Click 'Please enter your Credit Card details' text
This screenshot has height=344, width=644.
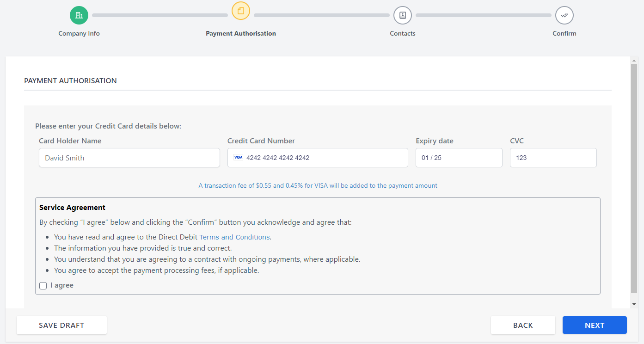point(108,126)
